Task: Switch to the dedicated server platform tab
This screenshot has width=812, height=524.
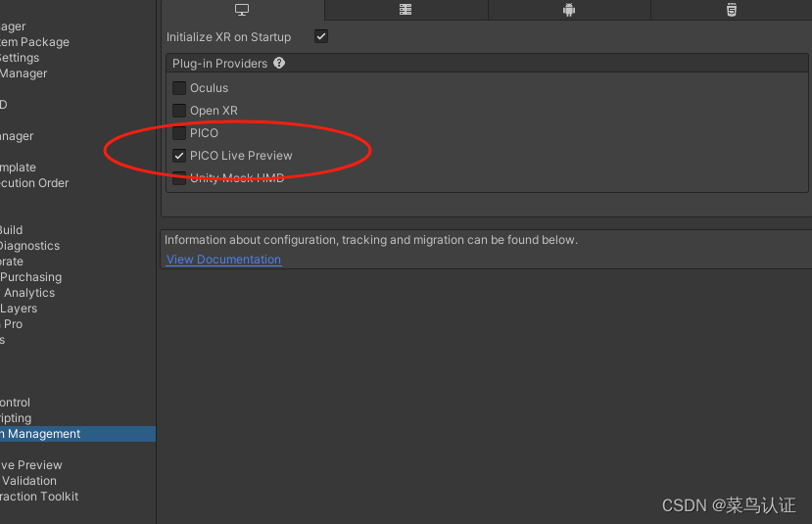Action: (406, 10)
